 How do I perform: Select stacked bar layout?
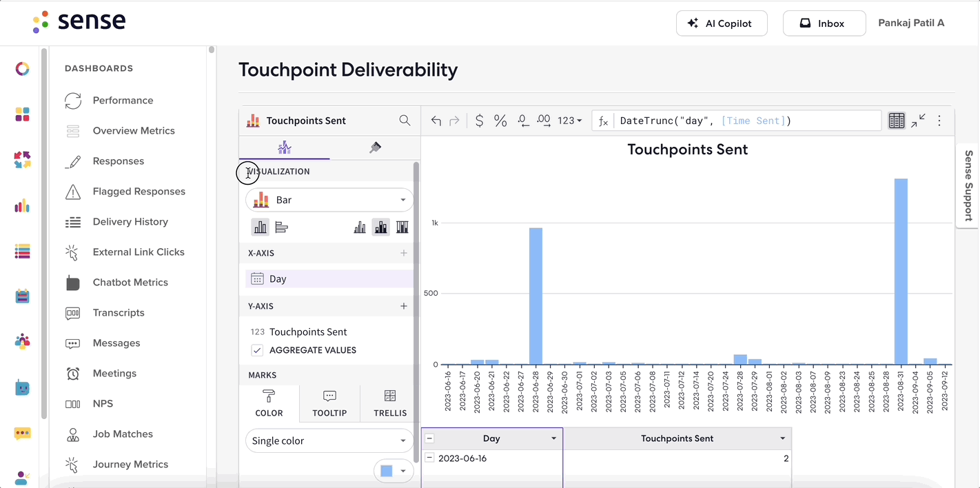(380, 227)
